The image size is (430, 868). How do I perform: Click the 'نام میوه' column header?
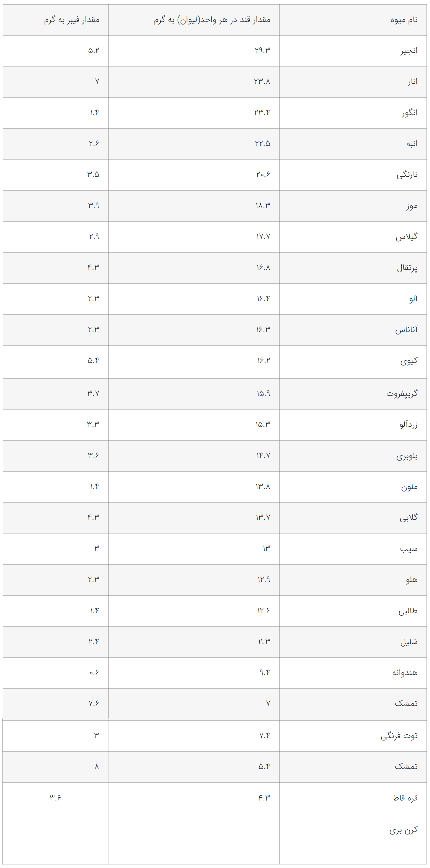pyautogui.click(x=404, y=20)
